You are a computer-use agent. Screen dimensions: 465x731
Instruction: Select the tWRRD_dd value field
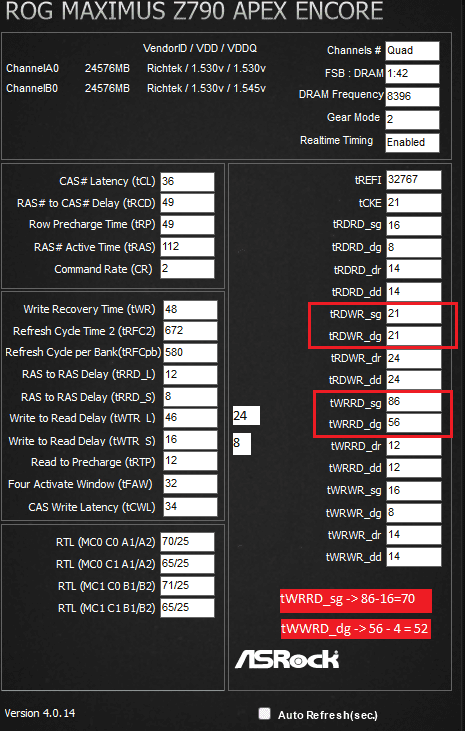pos(414,468)
